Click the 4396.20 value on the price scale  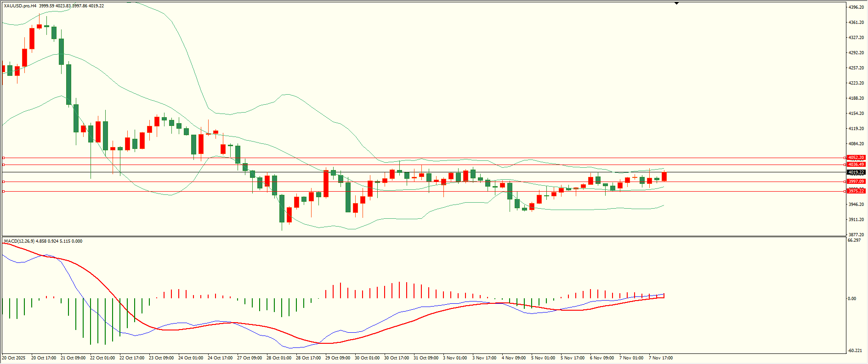[x=856, y=7]
